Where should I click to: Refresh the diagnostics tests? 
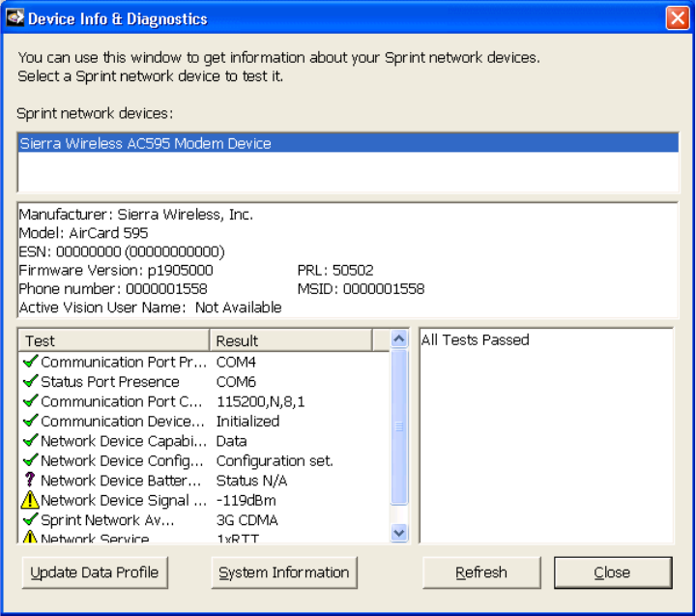pyautogui.click(x=481, y=572)
